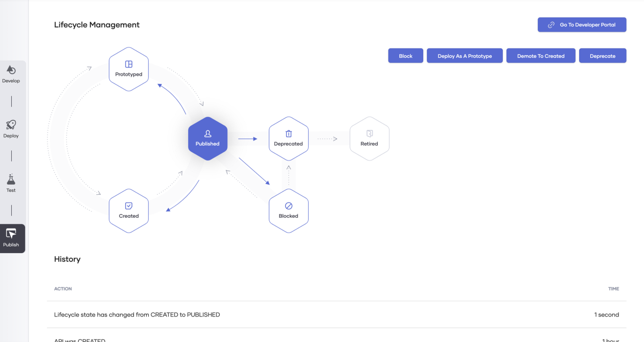Select the Publish sidebar item
This screenshot has height=342, width=644.
[x=11, y=238]
